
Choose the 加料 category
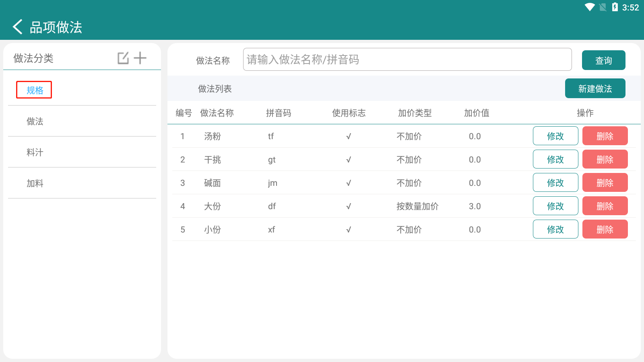(35, 183)
